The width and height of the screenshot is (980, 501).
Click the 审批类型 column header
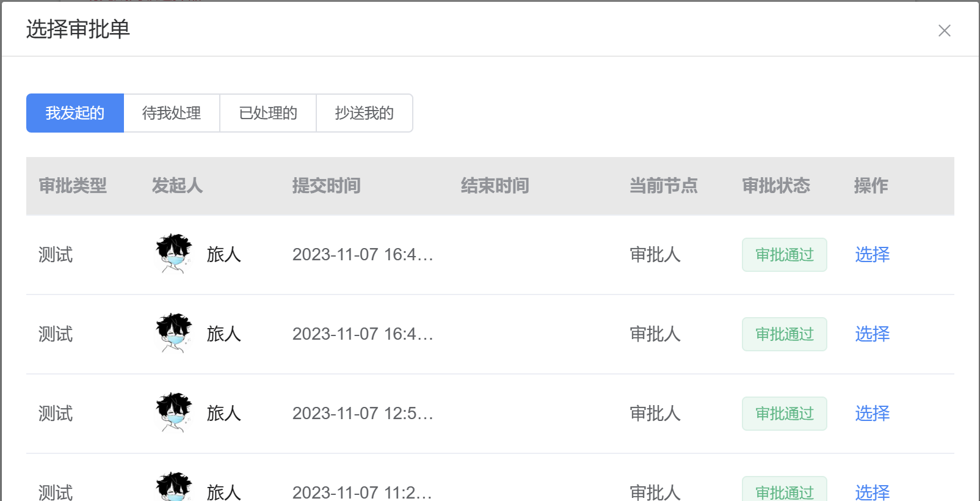click(73, 186)
